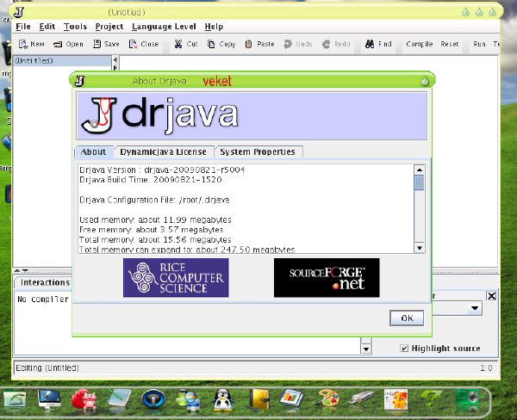Select the Interactions tab
Image resolution: width=517 pixels, height=420 pixels.
[x=45, y=282]
